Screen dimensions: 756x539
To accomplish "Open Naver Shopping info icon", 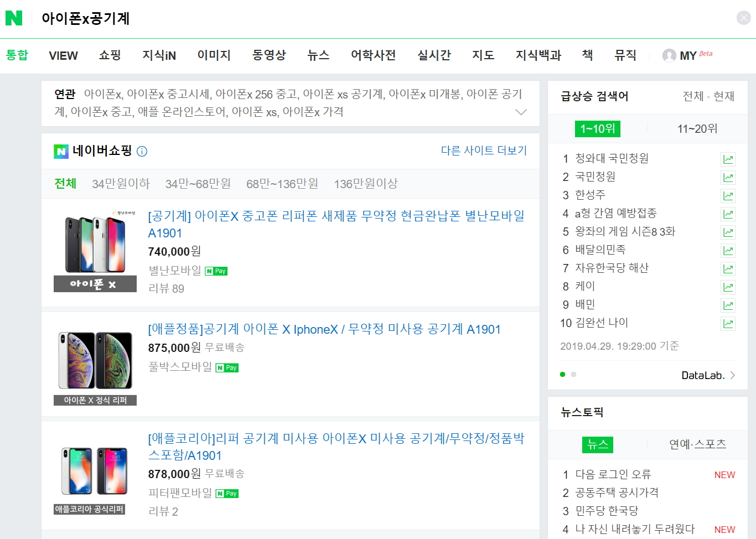I will (x=142, y=151).
